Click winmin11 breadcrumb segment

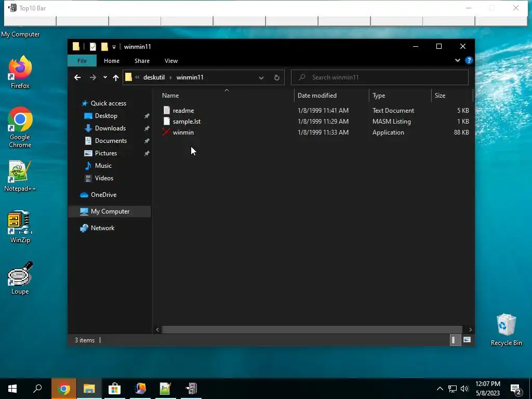(190, 77)
